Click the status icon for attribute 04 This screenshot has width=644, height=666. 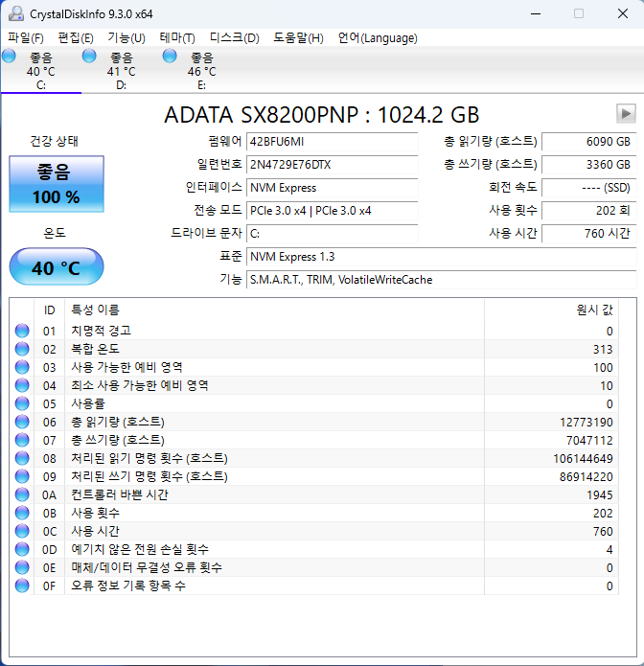pos(22,385)
